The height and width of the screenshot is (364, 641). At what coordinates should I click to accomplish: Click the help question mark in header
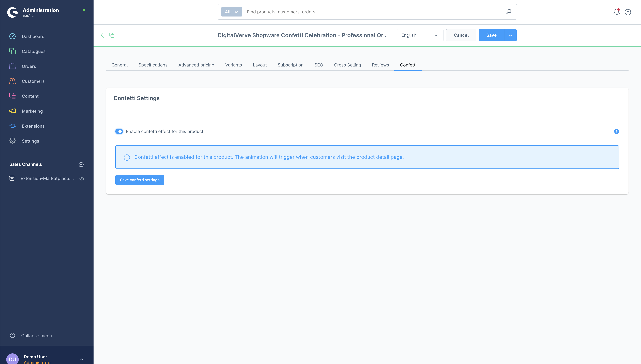click(628, 12)
